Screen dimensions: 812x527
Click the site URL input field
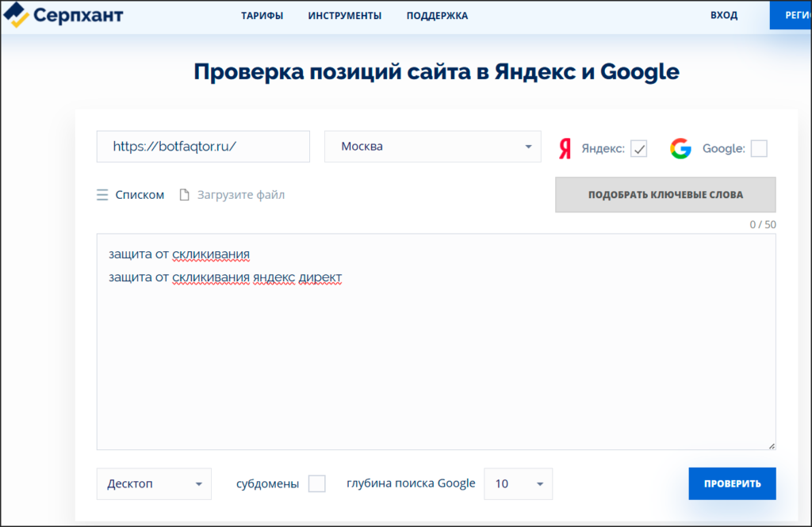pos(203,147)
